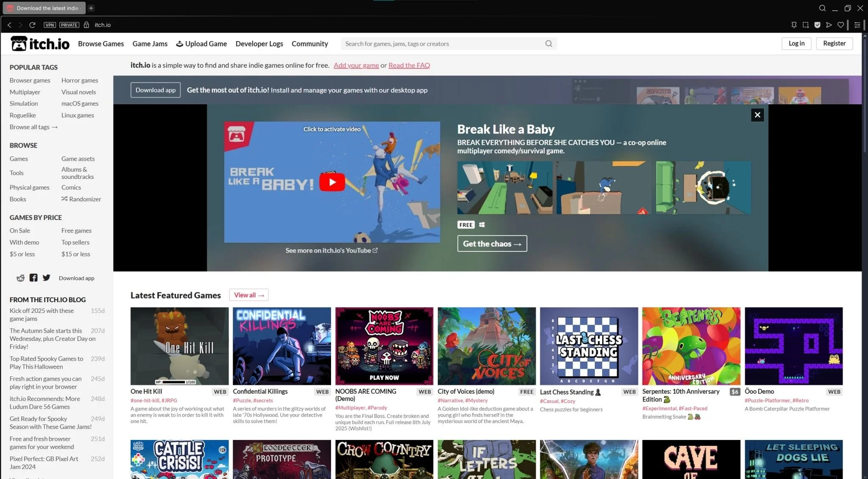Click the Twitter bird icon
Image resolution: width=868 pixels, height=479 pixels.
47,278
